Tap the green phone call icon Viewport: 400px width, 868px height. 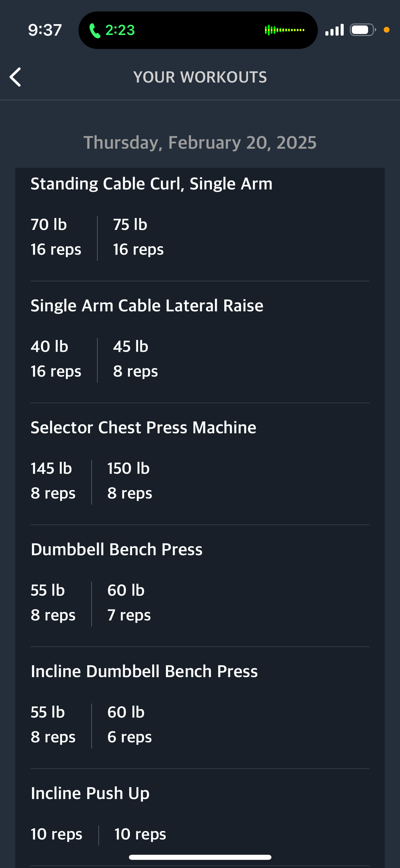pyautogui.click(x=95, y=31)
